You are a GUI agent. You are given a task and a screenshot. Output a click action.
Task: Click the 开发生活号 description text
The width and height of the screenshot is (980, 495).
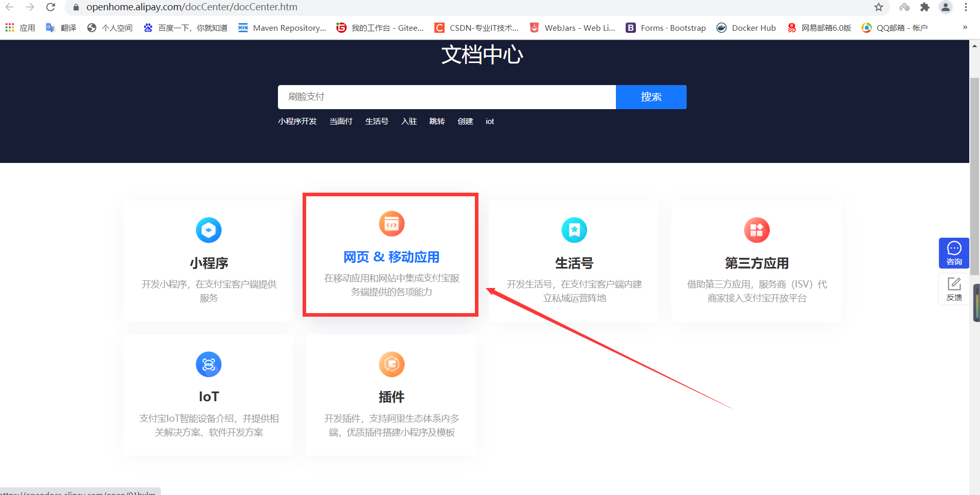point(574,291)
